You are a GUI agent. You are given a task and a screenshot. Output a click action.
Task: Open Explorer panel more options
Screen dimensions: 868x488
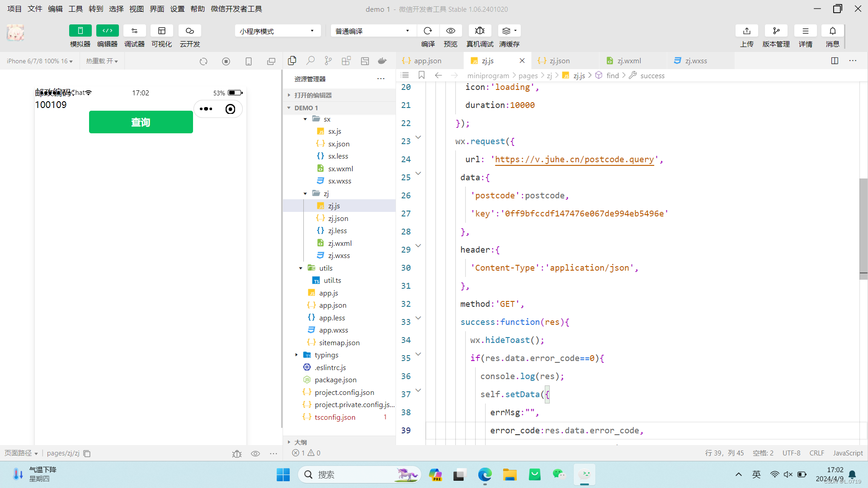point(381,79)
